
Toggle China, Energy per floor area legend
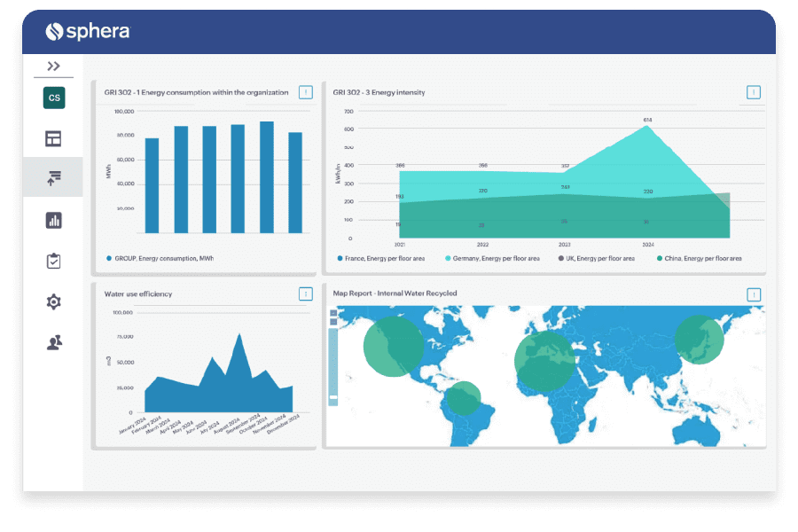(x=700, y=259)
